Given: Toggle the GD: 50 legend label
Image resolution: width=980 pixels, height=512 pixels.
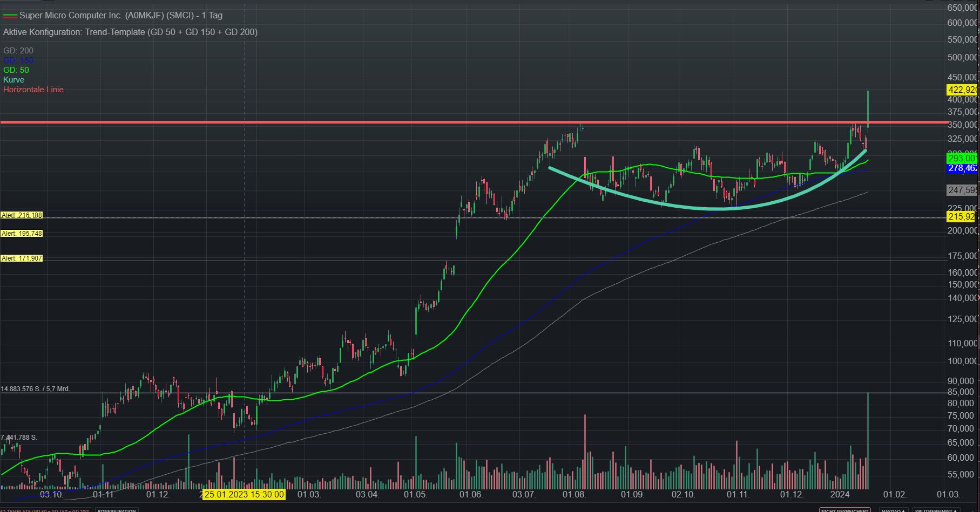Looking at the screenshot, I should coord(16,70).
